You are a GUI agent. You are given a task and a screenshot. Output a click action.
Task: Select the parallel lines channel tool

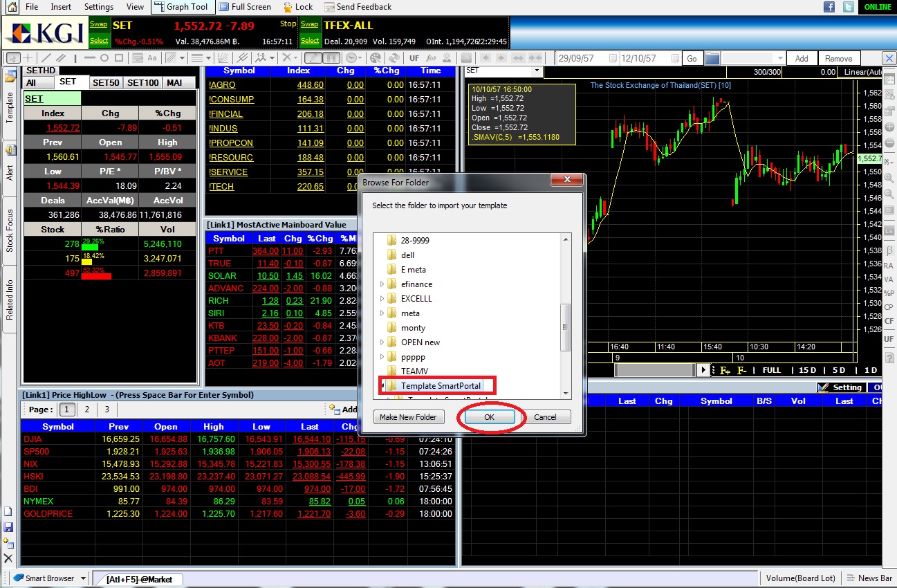(61, 58)
